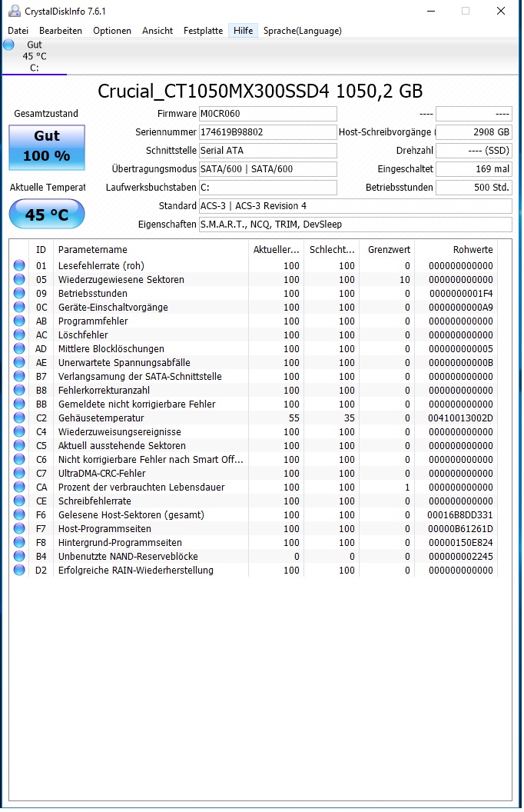Open the Festplatte menu
The height and width of the screenshot is (812, 524).
[204, 31]
